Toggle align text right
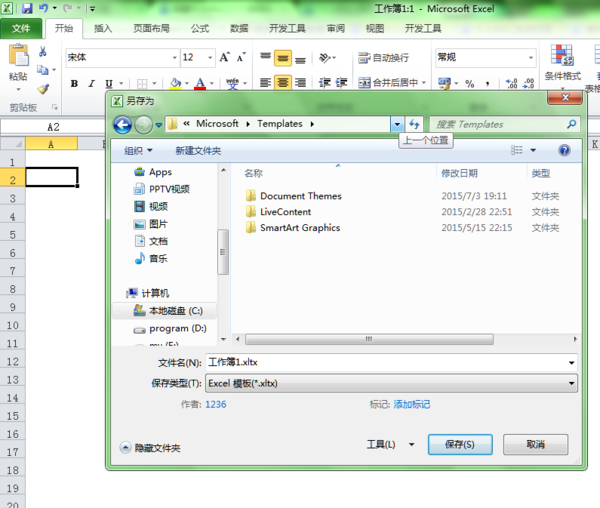Image resolution: width=600 pixels, height=508 pixels. [300, 83]
